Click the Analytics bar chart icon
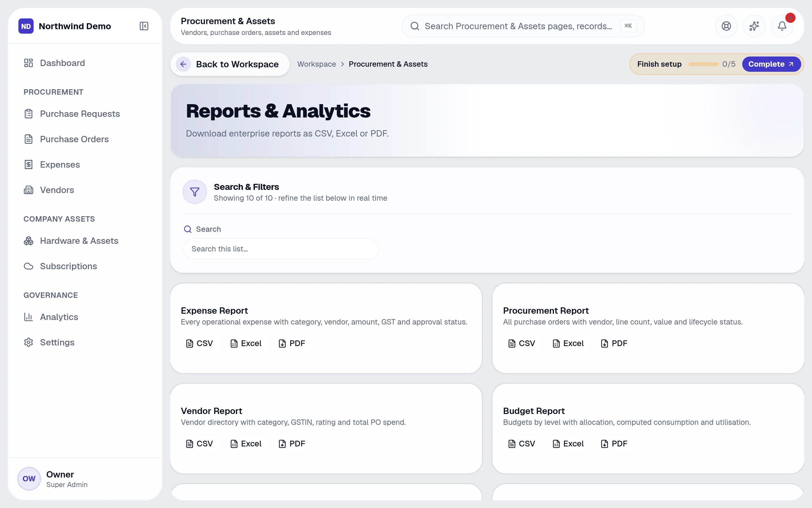 [29, 317]
